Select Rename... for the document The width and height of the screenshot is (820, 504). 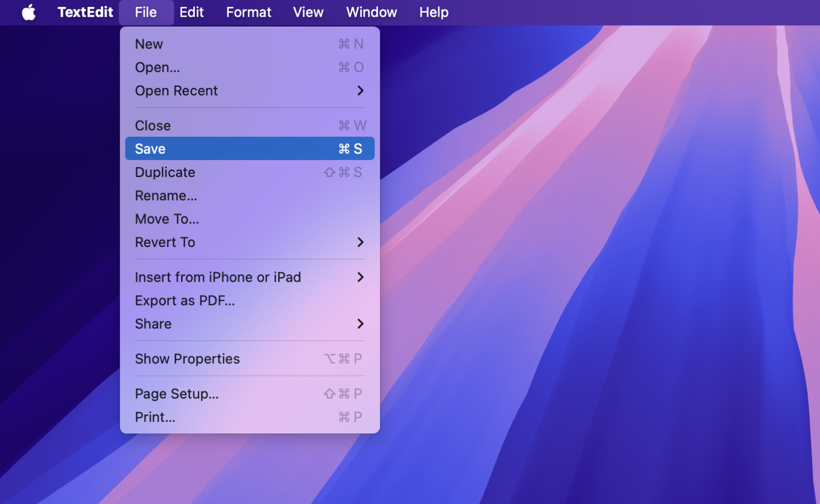tap(166, 196)
